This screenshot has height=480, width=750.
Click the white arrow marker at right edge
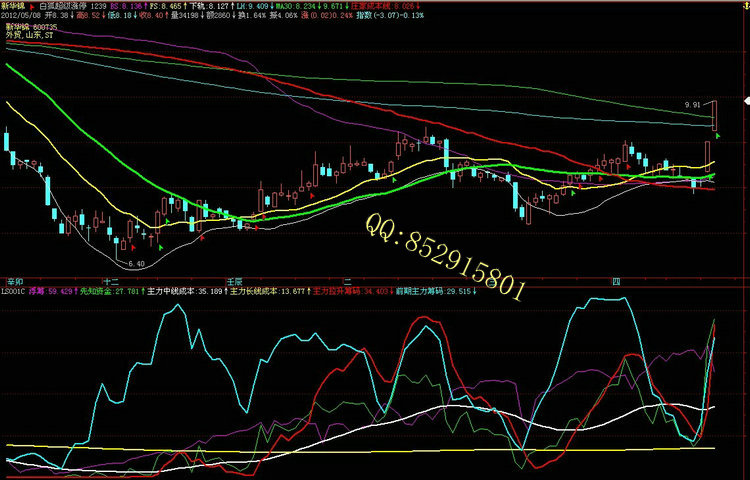(744, 100)
